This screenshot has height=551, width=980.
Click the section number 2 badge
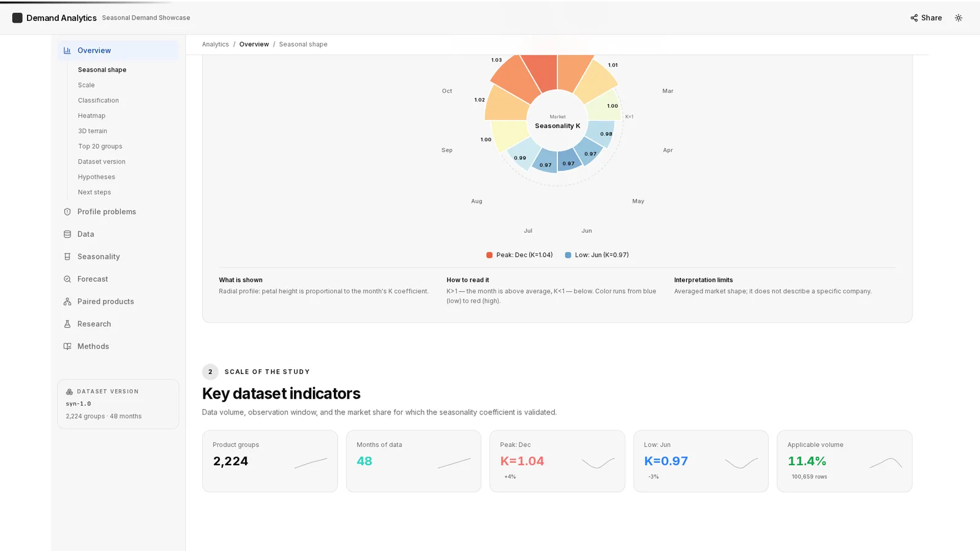tap(210, 372)
